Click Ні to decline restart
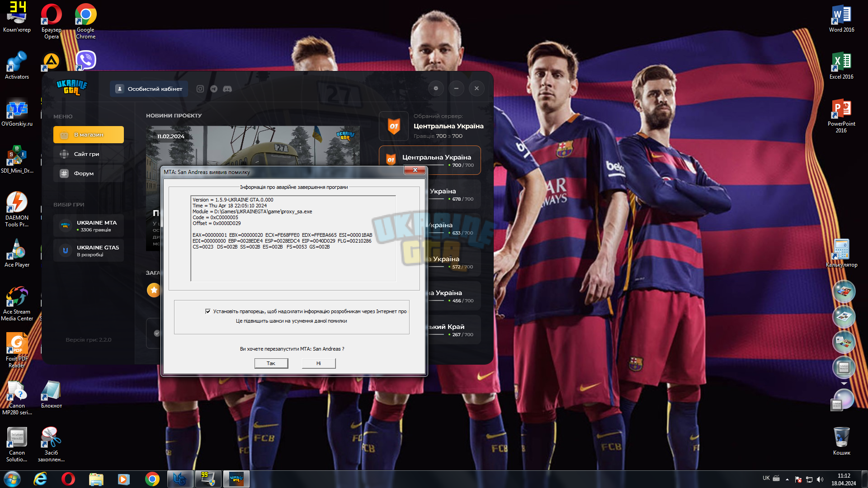Screen dimensions: 868x488 [319, 363]
